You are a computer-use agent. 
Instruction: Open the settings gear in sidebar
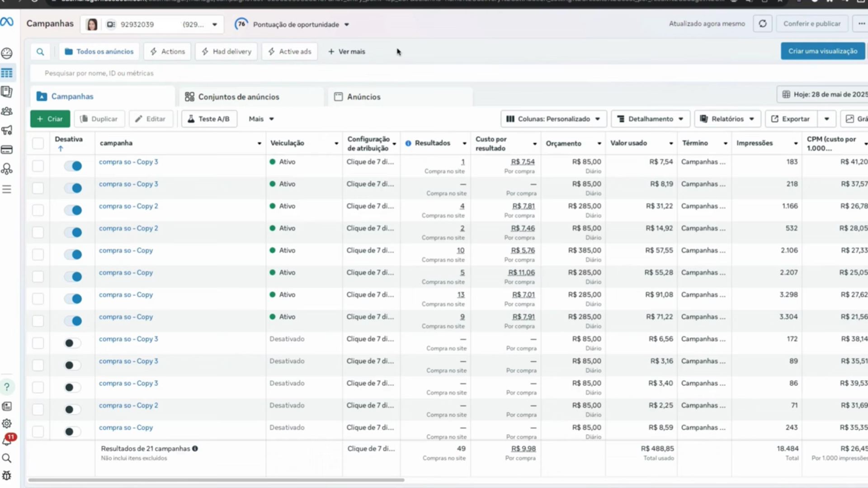point(7,423)
